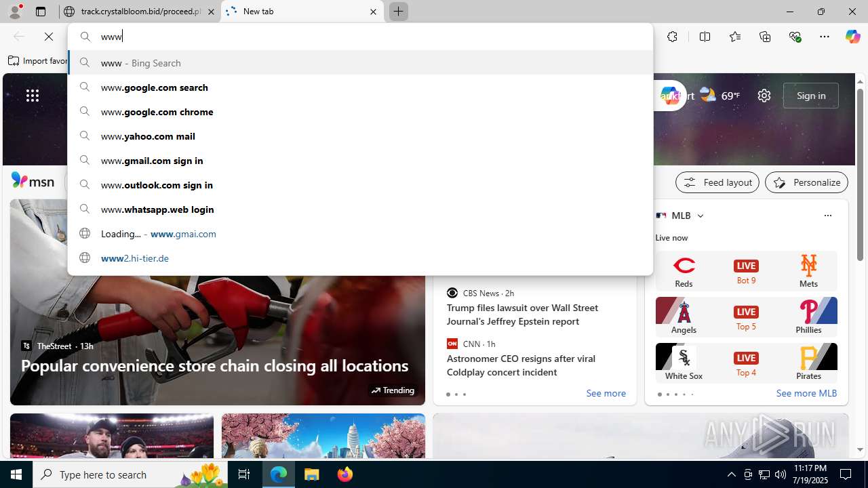Stop loading the page
Viewport: 868px width, 488px height.
tap(49, 37)
